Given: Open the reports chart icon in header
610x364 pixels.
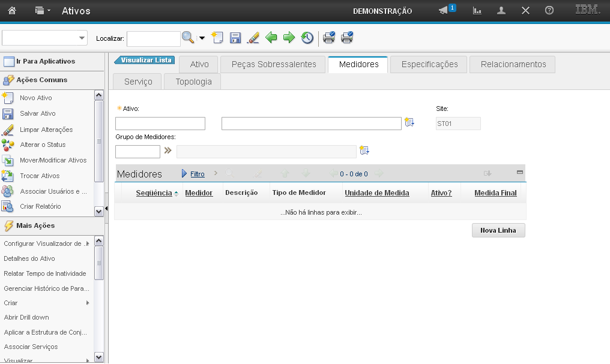Looking at the screenshot, I should 477,11.
